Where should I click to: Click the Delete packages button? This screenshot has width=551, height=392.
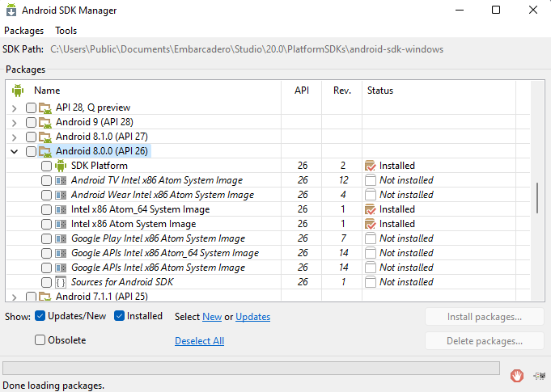pyautogui.click(x=484, y=341)
